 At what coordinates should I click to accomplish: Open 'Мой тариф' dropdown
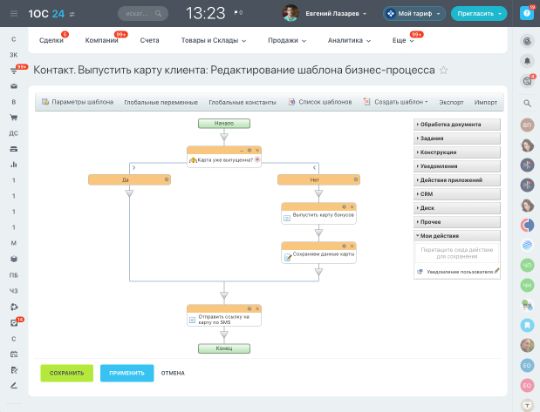[415, 14]
